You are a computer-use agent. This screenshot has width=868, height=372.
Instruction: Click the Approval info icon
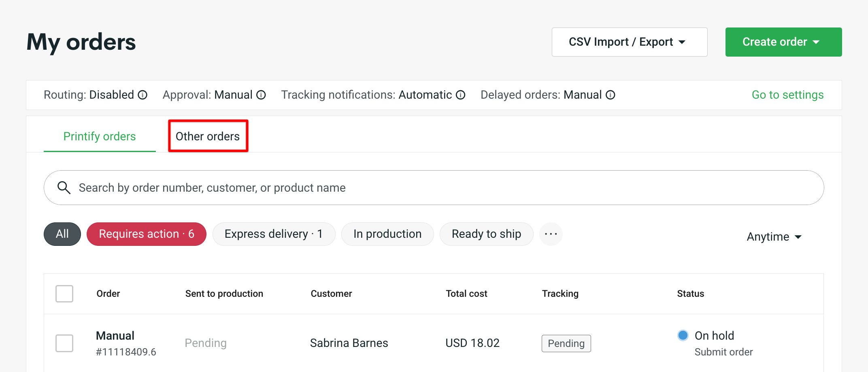262,95
